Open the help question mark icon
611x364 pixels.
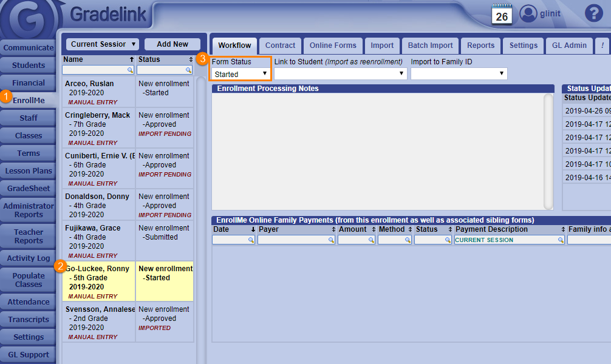point(593,13)
